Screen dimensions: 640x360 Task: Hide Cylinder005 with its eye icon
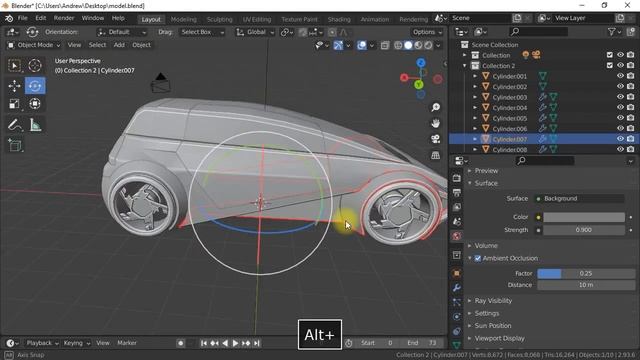(x=620, y=118)
